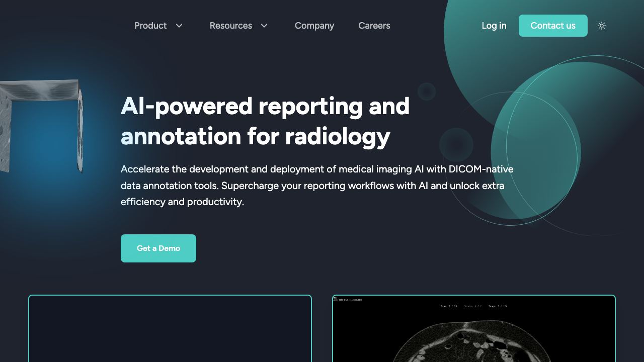The height and width of the screenshot is (362, 644).
Task: Click the paragraph starting 'Accelerate the development'
Action: [317, 186]
